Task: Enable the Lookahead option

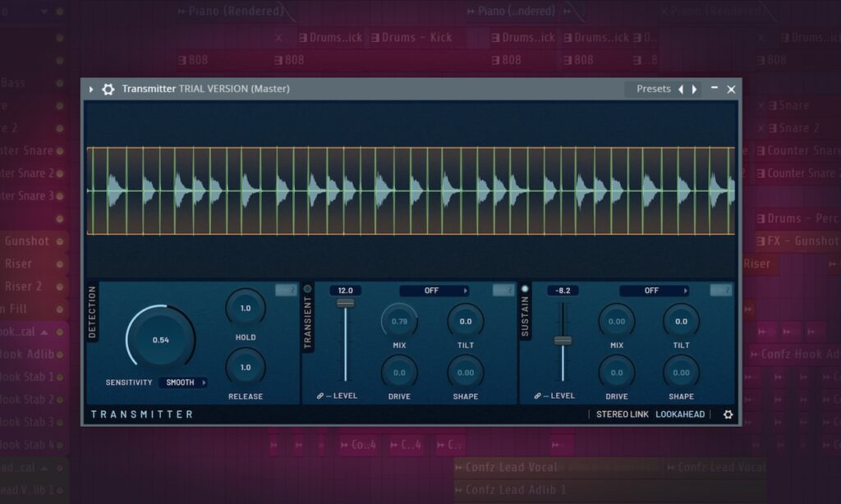Action: click(680, 415)
